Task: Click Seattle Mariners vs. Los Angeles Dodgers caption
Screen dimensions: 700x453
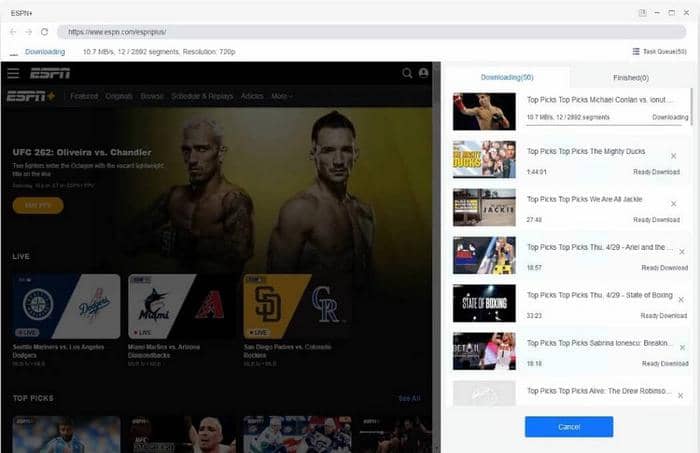Action: click(x=58, y=351)
